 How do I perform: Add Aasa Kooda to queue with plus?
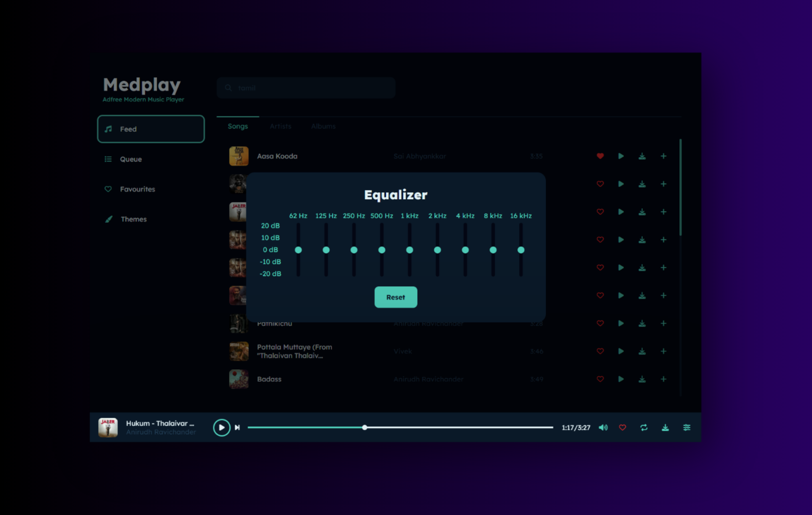pyautogui.click(x=663, y=156)
